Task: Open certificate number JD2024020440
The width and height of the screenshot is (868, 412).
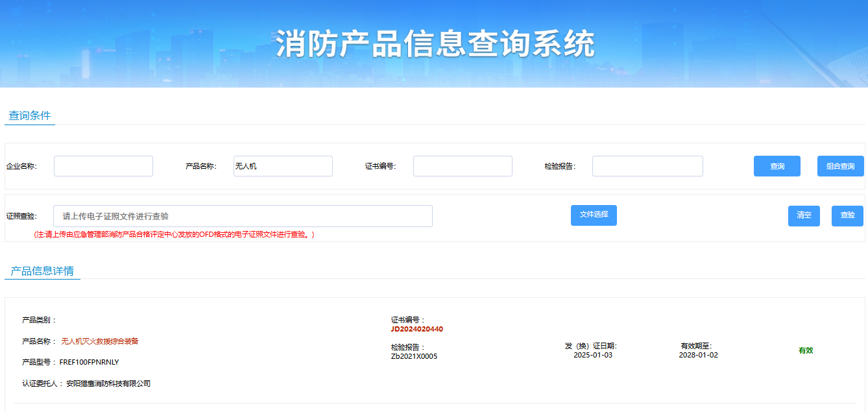Action: click(417, 329)
